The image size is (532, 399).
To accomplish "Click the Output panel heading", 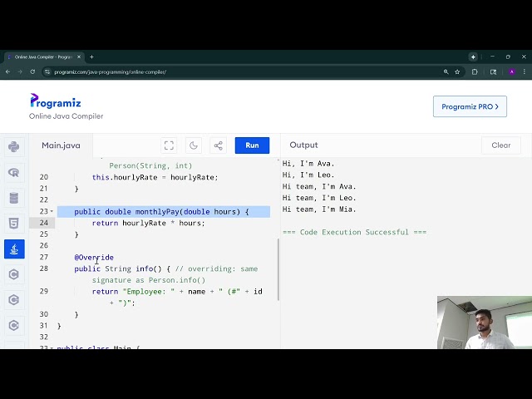I will pos(303,145).
